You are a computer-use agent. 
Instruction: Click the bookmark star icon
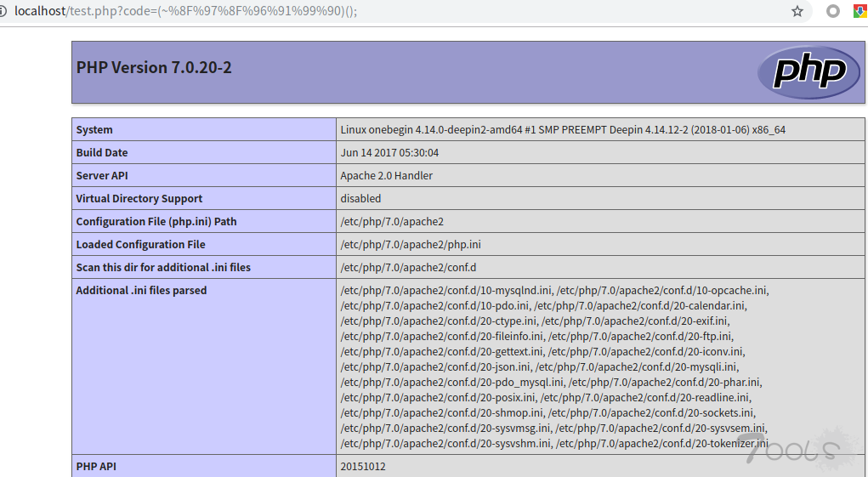[x=797, y=11]
